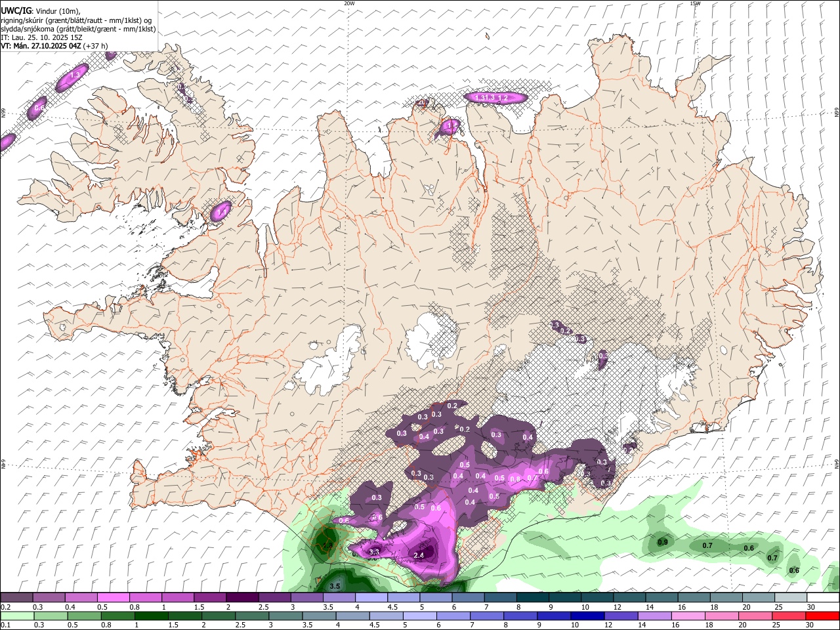Click the "3.5" rain value in the dark green area
This screenshot has width=840, height=630.
tap(335, 586)
